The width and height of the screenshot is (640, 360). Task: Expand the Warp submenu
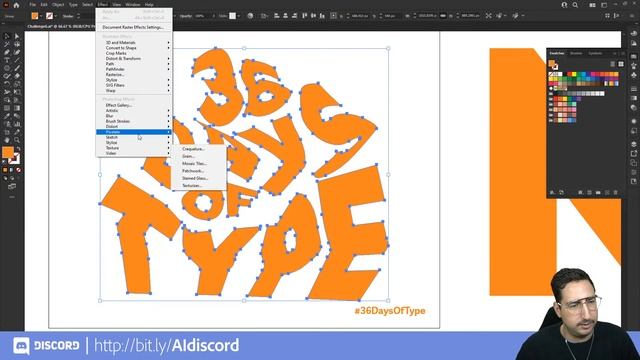click(134, 91)
